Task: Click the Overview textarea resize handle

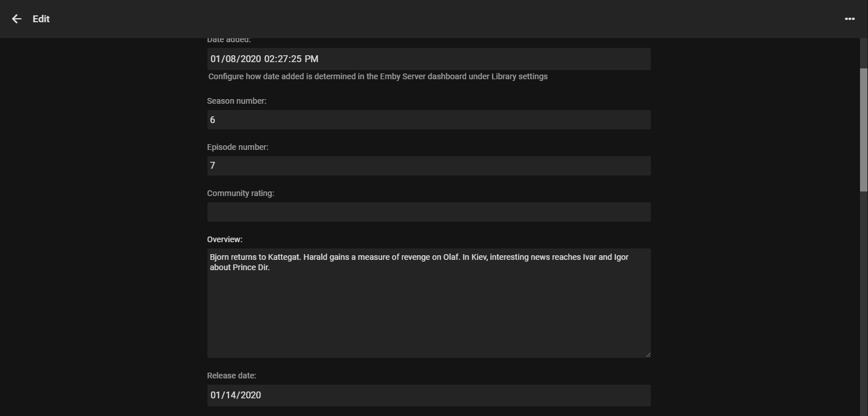Action: click(647, 354)
